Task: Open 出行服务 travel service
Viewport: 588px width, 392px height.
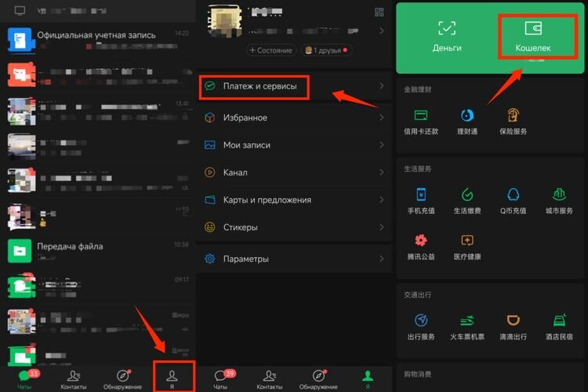Action: (421, 327)
